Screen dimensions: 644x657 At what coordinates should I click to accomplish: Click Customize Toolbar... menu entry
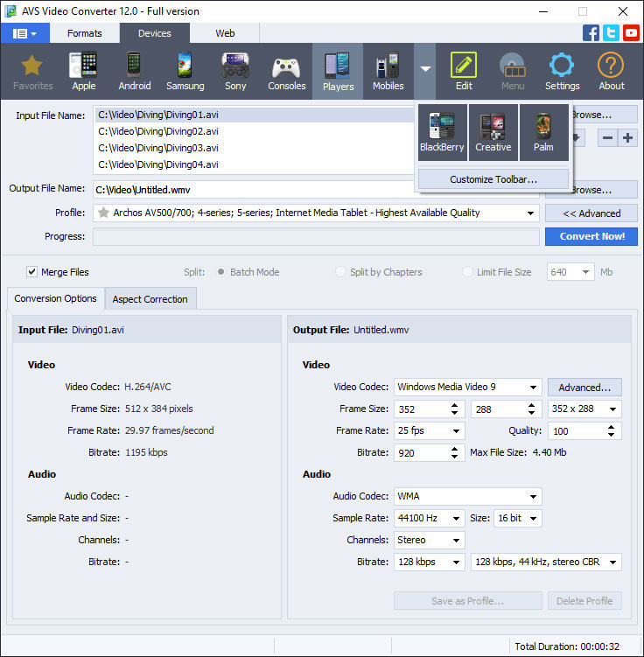[x=493, y=179]
